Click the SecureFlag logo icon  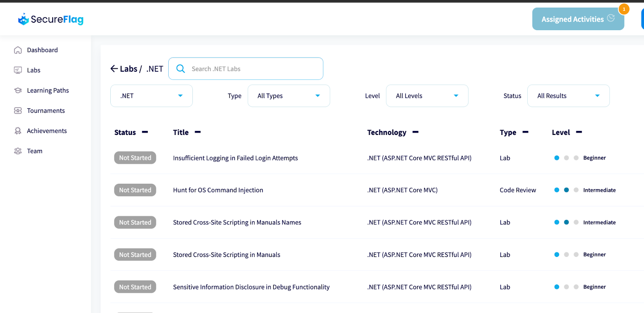[23, 19]
